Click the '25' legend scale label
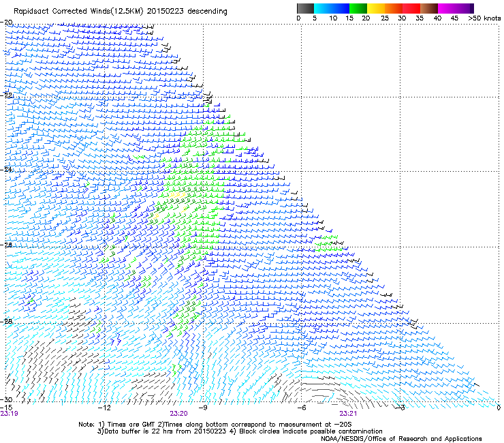 click(x=385, y=18)
